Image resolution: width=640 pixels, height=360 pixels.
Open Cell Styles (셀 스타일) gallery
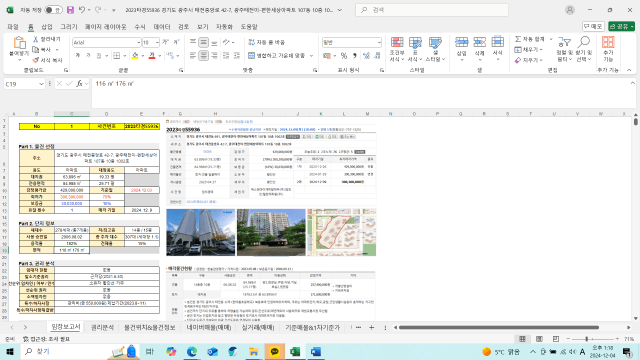pos(435,49)
